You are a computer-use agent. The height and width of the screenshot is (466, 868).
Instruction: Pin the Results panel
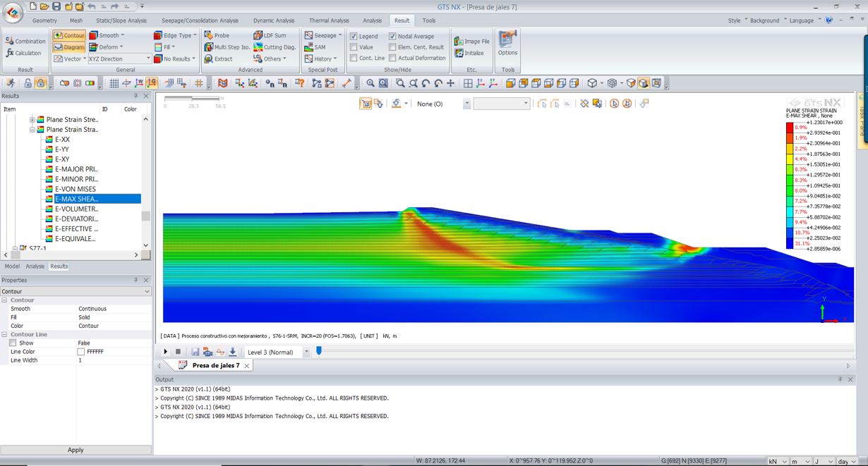pyautogui.click(x=136, y=96)
